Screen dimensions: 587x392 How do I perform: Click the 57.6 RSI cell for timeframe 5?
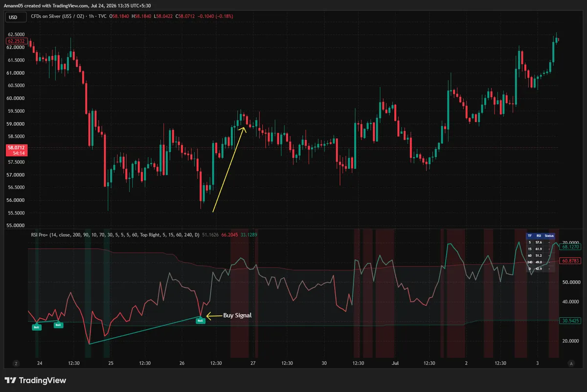click(x=539, y=242)
